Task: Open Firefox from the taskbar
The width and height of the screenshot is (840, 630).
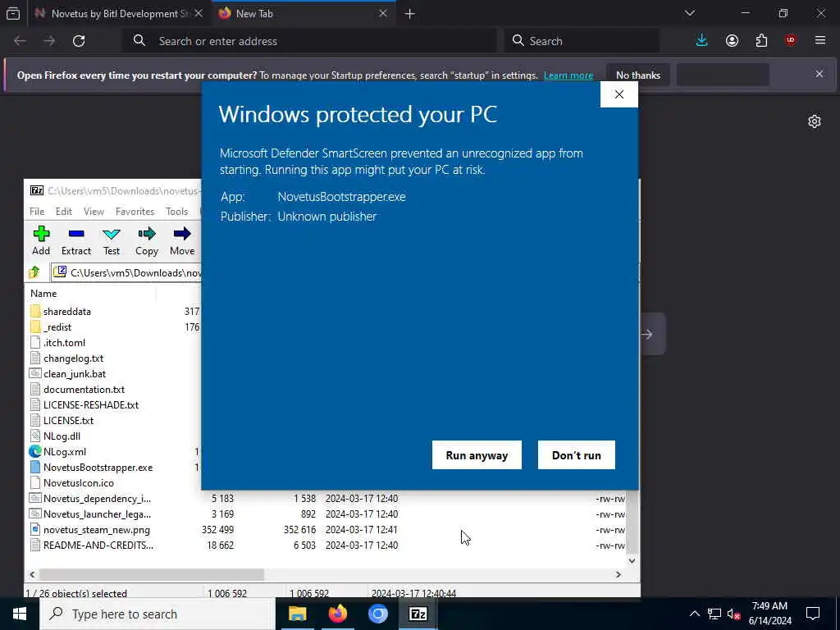Action: (337, 614)
